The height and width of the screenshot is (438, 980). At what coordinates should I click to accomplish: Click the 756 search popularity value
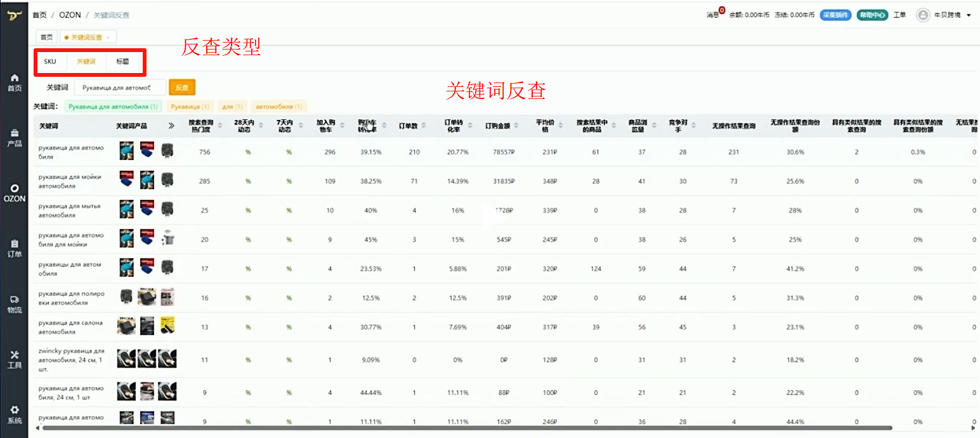204,152
